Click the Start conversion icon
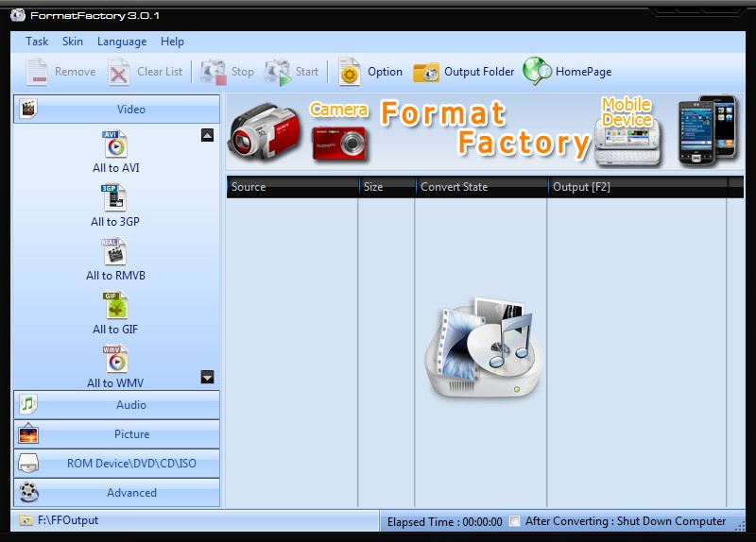 coord(278,72)
